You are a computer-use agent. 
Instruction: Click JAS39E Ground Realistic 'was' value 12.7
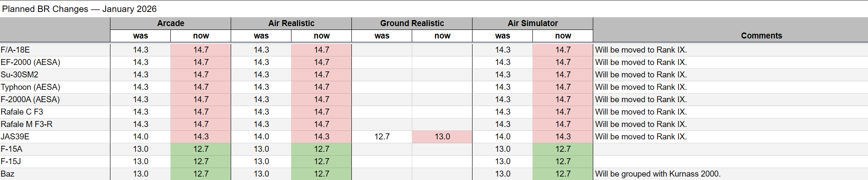click(x=382, y=137)
